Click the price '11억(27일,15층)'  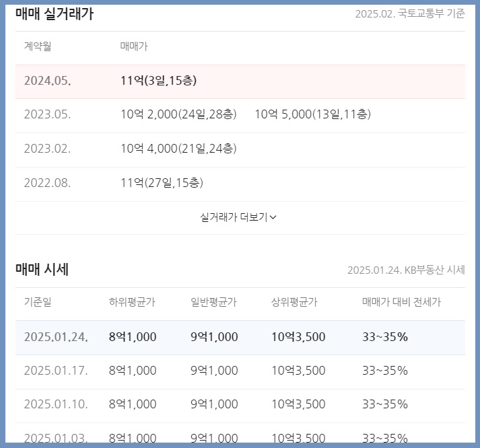[x=162, y=183]
